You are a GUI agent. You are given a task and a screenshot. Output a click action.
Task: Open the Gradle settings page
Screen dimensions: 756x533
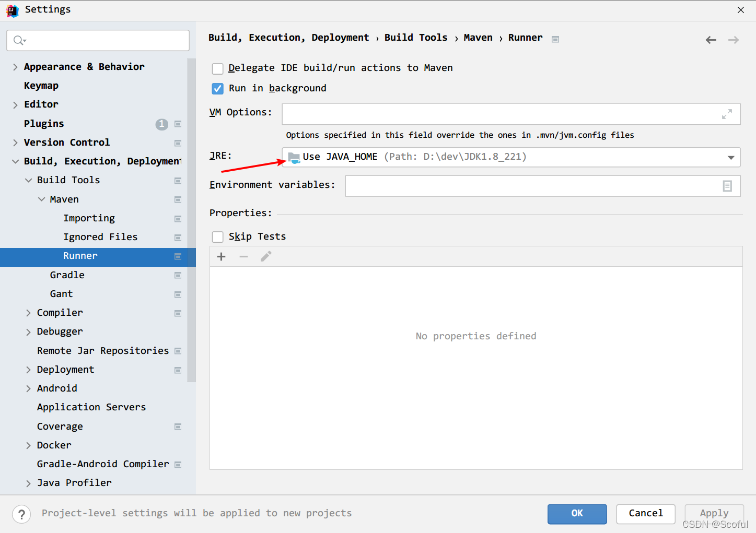tap(67, 275)
